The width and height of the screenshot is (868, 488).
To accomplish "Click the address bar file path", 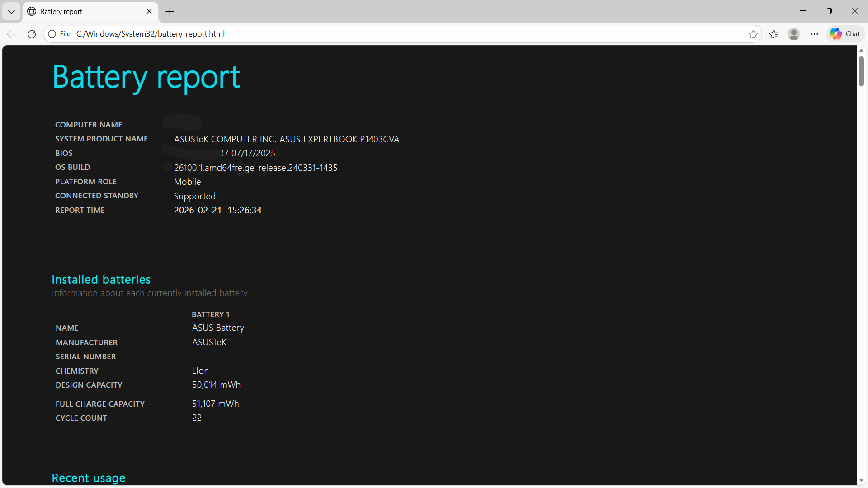I will pyautogui.click(x=150, y=34).
